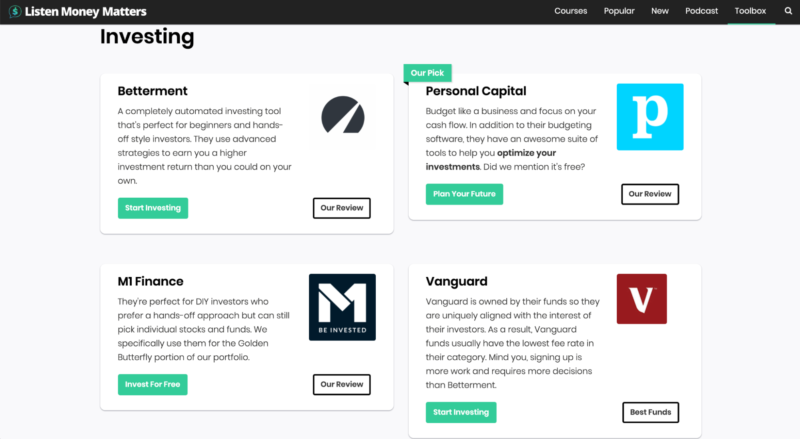Click Betterment's Start Investing button

click(x=152, y=208)
